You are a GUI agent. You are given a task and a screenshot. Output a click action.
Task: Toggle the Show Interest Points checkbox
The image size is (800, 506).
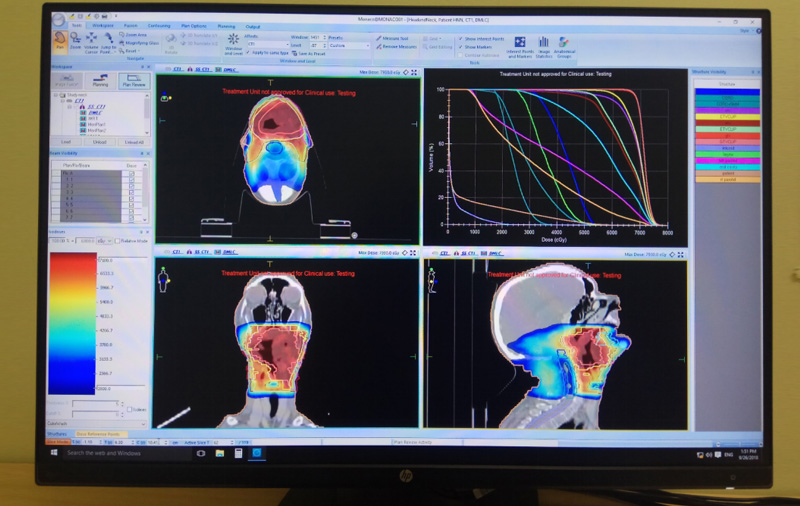pyautogui.click(x=459, y=37)
